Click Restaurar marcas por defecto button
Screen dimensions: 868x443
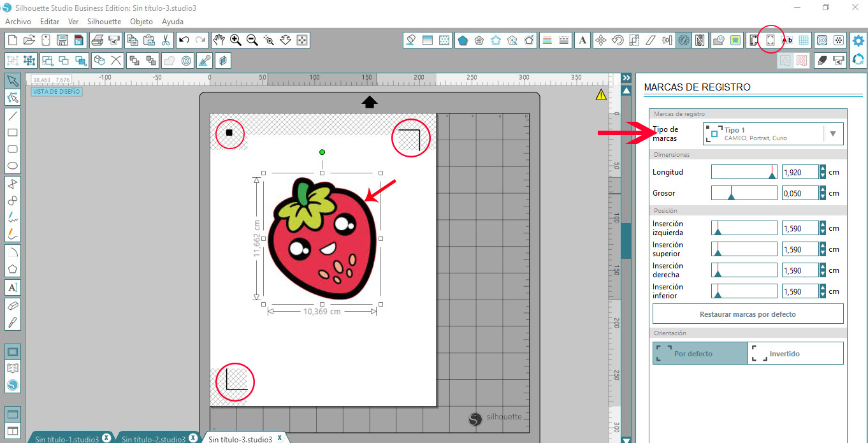click(x=748, y=314)
